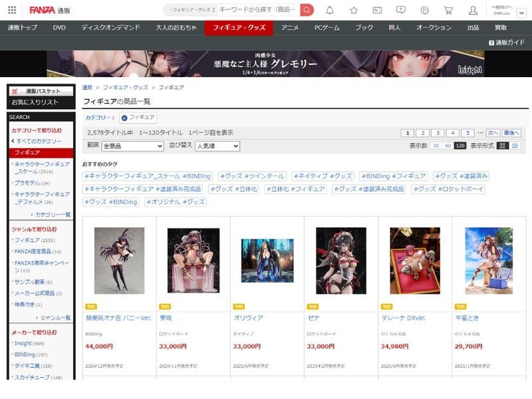Viewport: 532px width, 399px height.
Task: Select tag #ネイティブ #グッズ
Action: [323, 176]
